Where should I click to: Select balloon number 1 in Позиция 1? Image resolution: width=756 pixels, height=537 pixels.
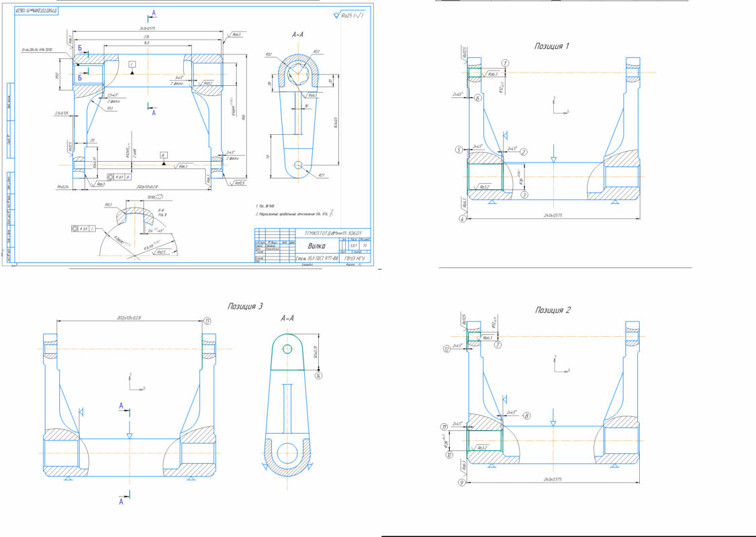click(x=505, y=62)
